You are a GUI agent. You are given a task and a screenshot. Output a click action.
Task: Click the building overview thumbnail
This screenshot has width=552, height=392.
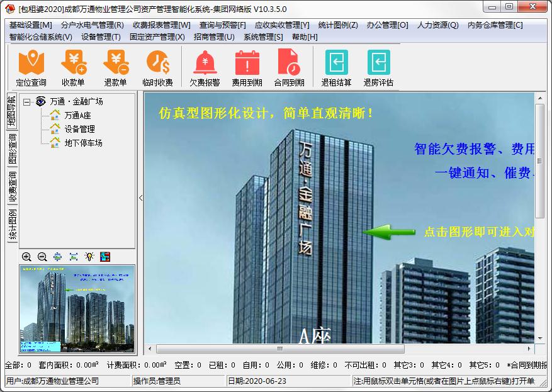click(77, 308)
